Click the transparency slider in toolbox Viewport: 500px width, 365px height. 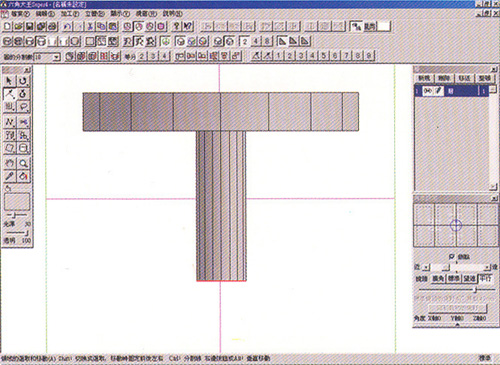(x=17, y=233)
